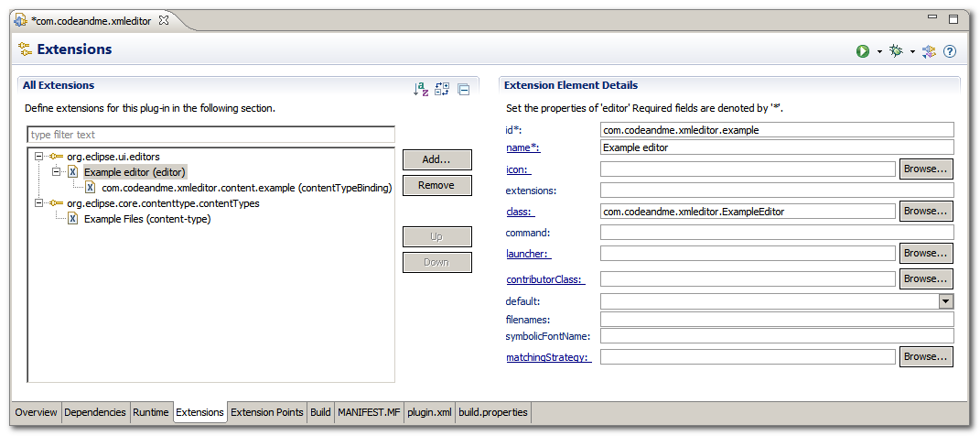Click the extension point filter icon beside sort
Screen dimensions: 980x436
442,90
